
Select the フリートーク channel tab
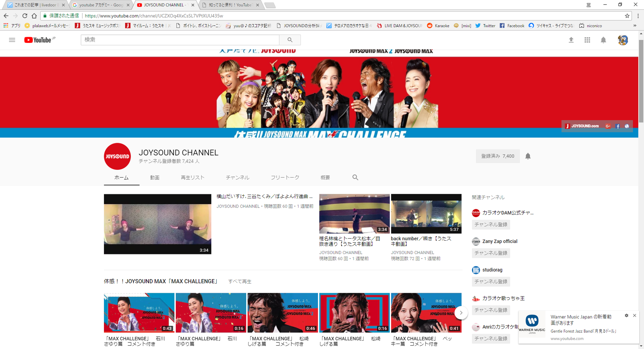(x=285, y=178)
